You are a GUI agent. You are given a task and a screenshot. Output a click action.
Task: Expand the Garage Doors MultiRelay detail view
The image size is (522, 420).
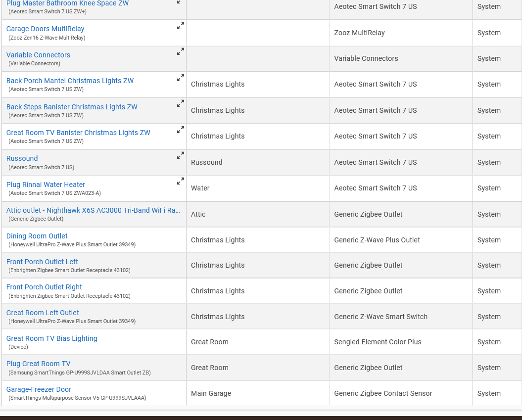pos(181,26)
